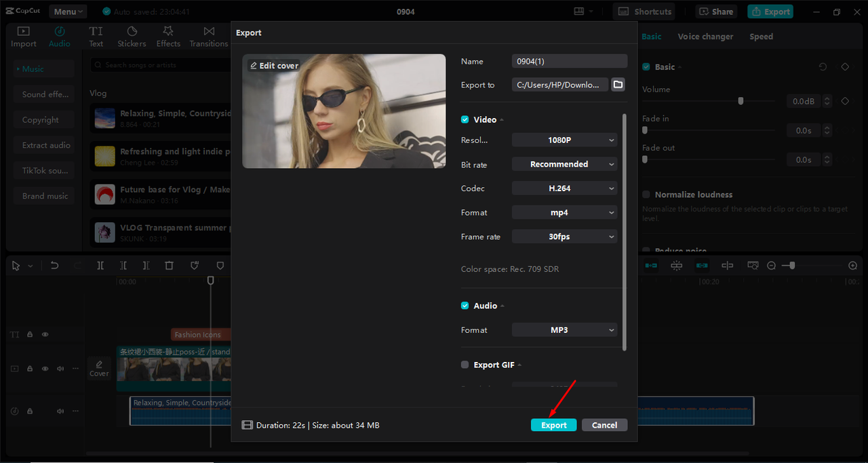The width and height of the screenshot is (868, 463).
Task: Click the Volume value stepper arrows
Action: pyautogui.click(x=827, y=101)
